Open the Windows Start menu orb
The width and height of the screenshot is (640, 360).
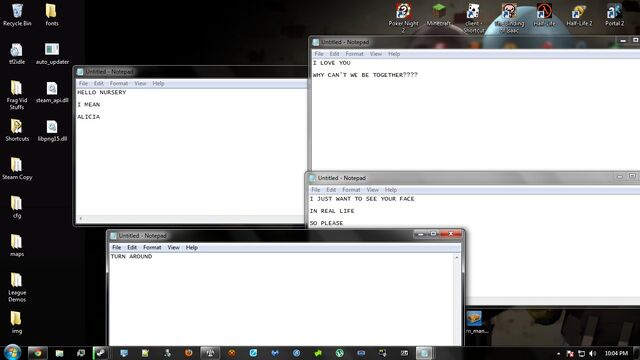(12, 352)
